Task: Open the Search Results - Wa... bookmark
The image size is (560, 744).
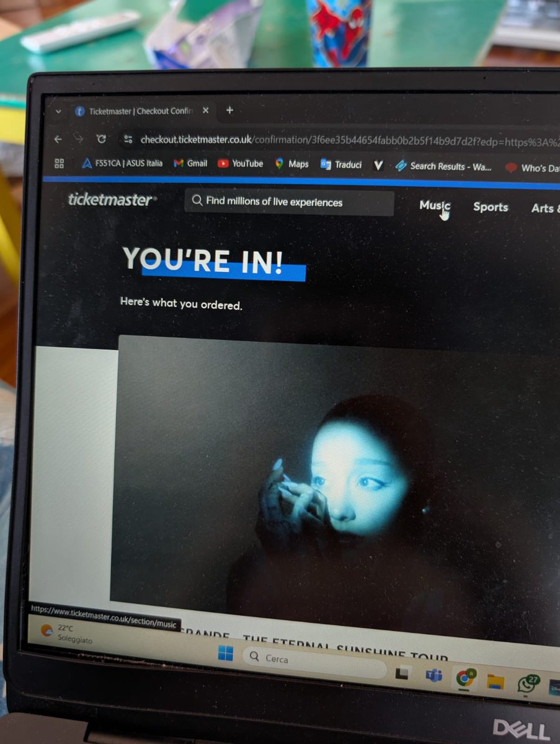Action: point(443,166)
